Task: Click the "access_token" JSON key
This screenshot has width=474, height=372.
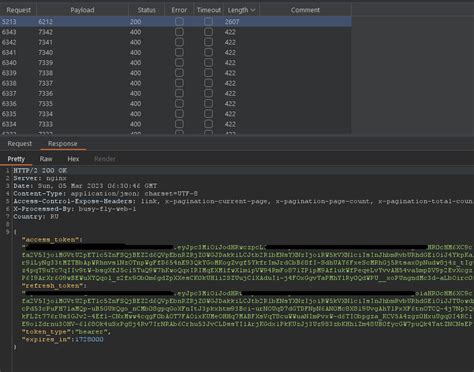Action: point(52,240)
